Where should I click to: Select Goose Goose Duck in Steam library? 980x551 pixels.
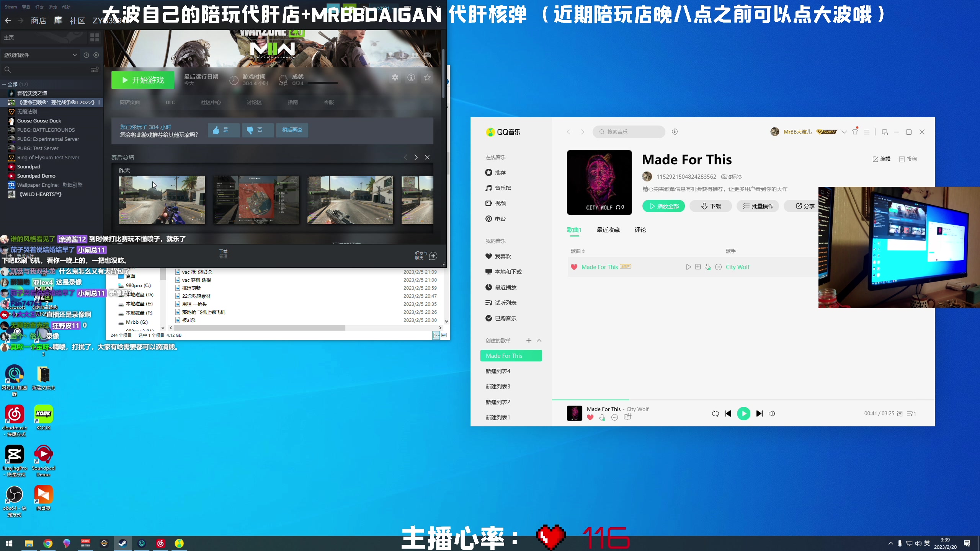39,121
